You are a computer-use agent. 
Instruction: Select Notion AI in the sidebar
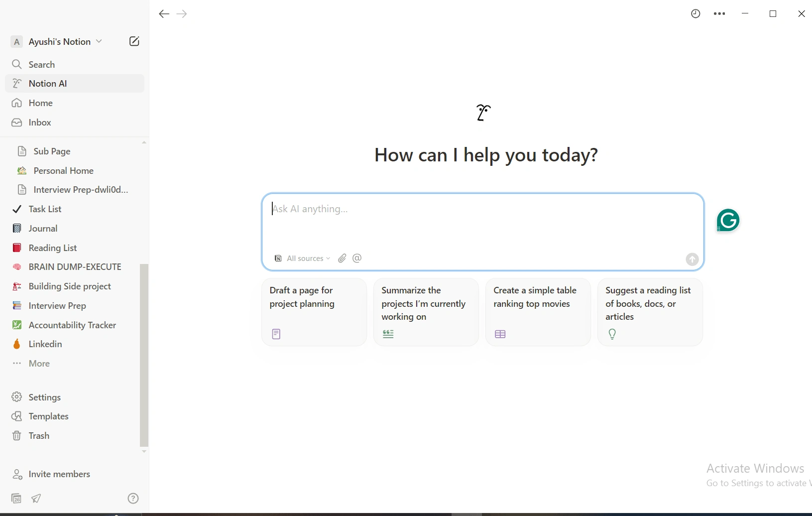click(75, 83)
